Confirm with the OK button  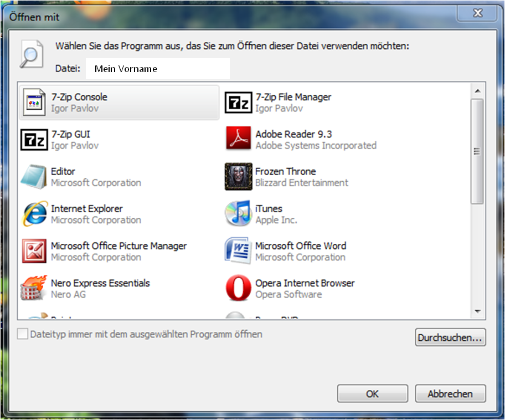click(373, 393)
